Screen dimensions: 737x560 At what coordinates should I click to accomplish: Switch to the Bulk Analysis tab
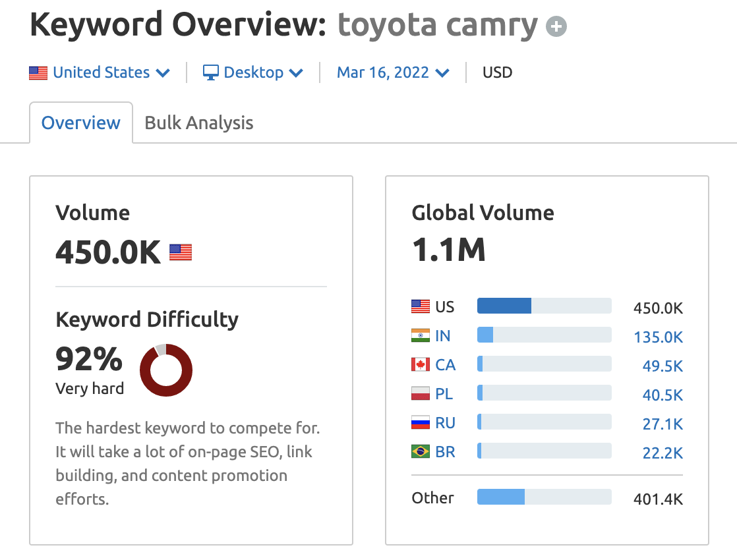pyautogui.click(x=198, y=123)
